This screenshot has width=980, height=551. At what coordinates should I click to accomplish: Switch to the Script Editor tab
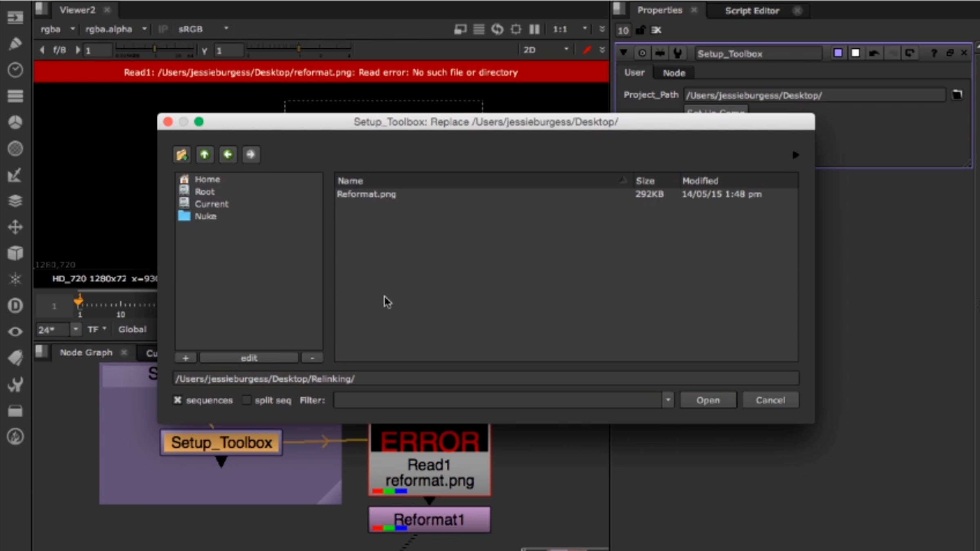pos(752,11)
